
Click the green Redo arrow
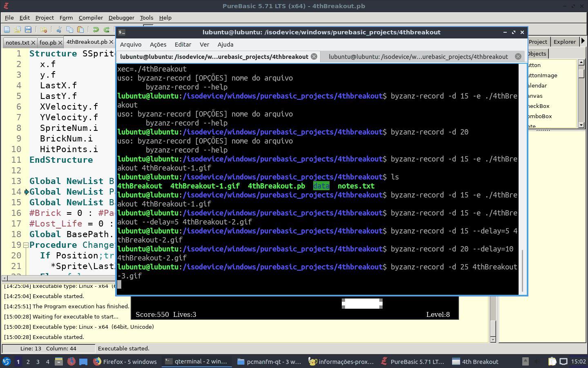tap(107, 29)
